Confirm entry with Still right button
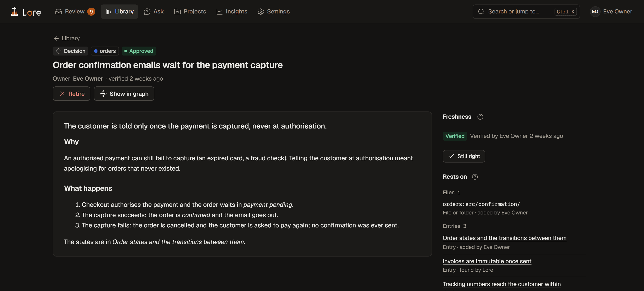 click(464, 156)
